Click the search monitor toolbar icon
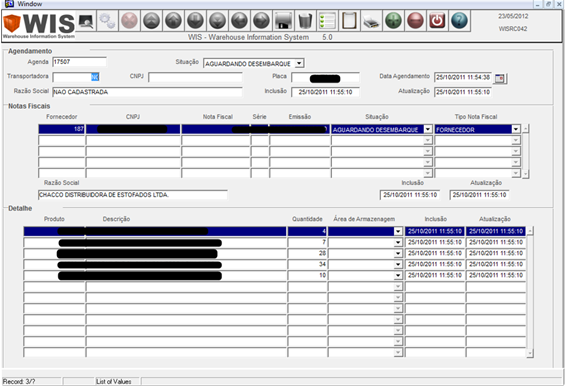Screen dimensions: 567x386 point(86,21)
